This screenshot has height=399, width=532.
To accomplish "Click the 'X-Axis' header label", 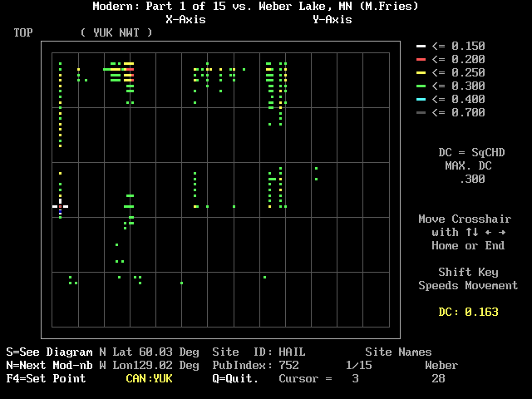I will pyautogui.click(x=185, y=19).
